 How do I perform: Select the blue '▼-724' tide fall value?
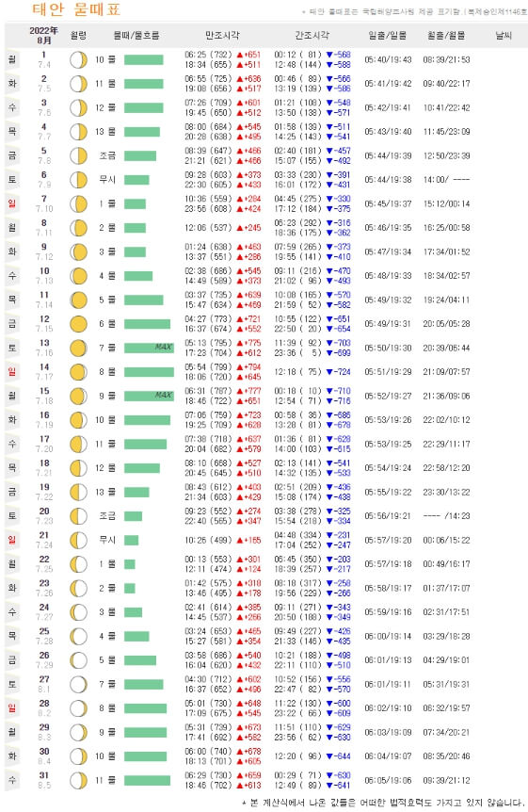(339, 372)
